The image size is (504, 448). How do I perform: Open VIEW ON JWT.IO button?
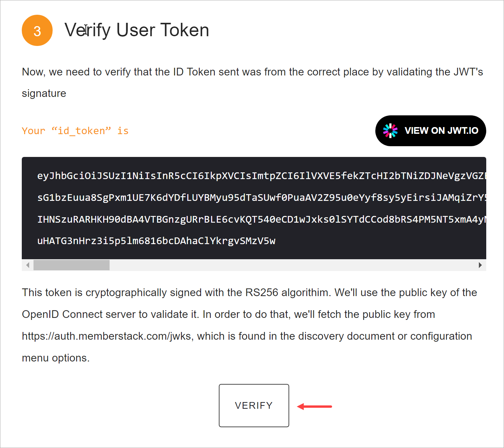431,131
